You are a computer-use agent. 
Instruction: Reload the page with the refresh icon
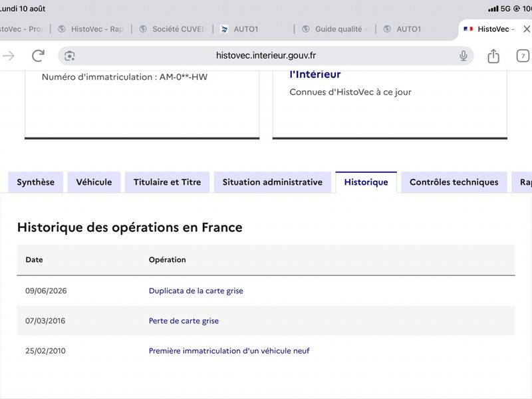tap(38, 56)
